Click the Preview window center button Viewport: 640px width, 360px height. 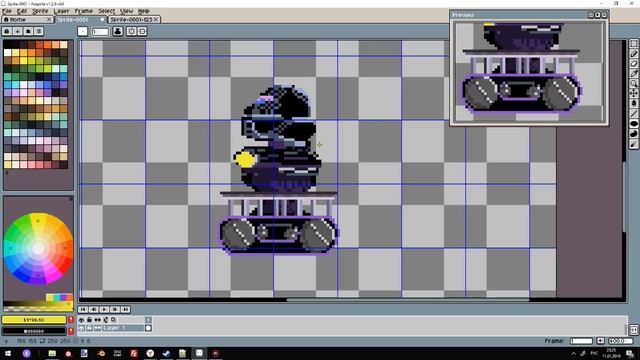tap(591, 15)
